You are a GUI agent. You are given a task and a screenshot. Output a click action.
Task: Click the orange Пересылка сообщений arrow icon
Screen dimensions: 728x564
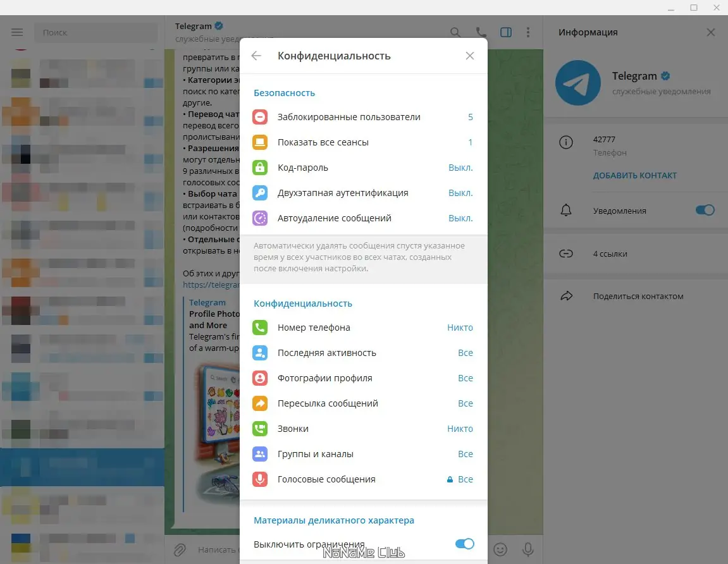click(260, 403)
